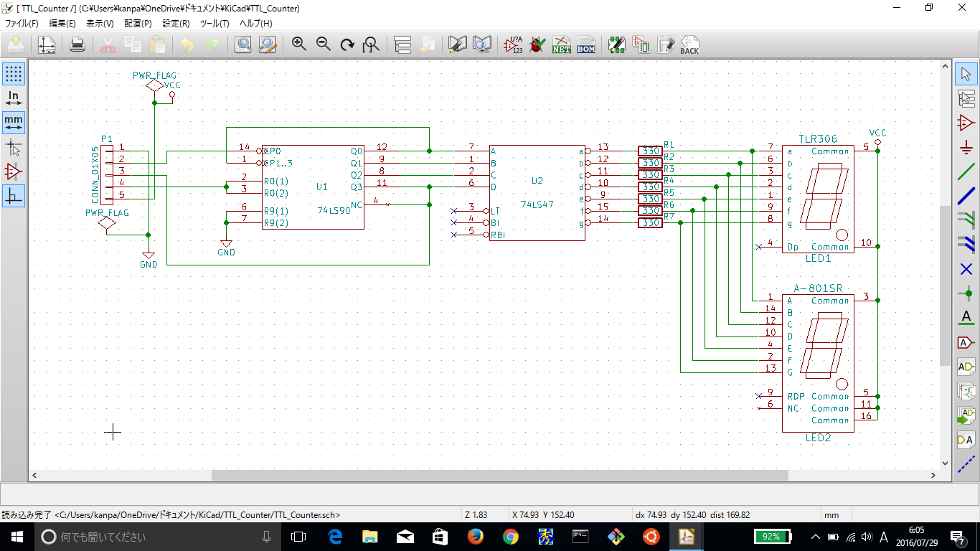This screenshot has width=980, height=551.
Task: Switch units to millimeters
Action: click(14, 122)
